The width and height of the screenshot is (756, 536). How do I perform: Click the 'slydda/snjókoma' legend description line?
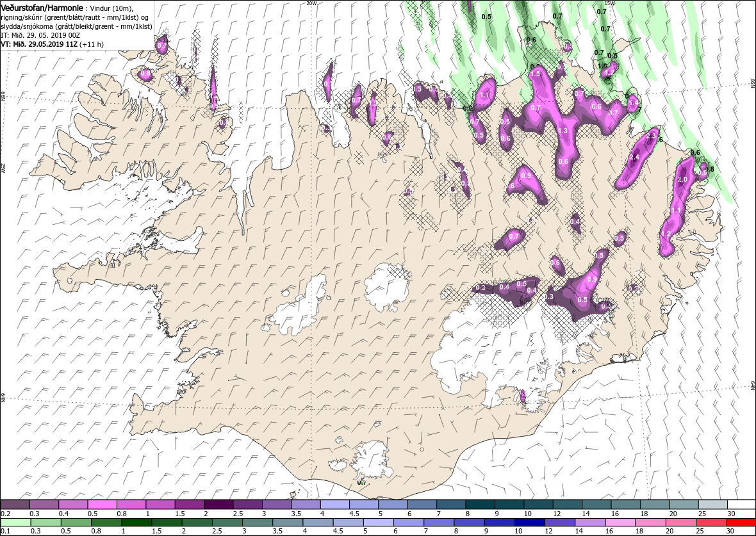click(x=77, y=26)
